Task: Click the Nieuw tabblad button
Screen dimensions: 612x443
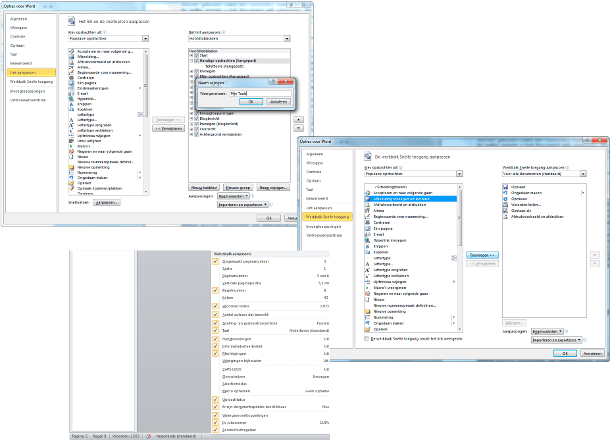Action: point(204,188)
